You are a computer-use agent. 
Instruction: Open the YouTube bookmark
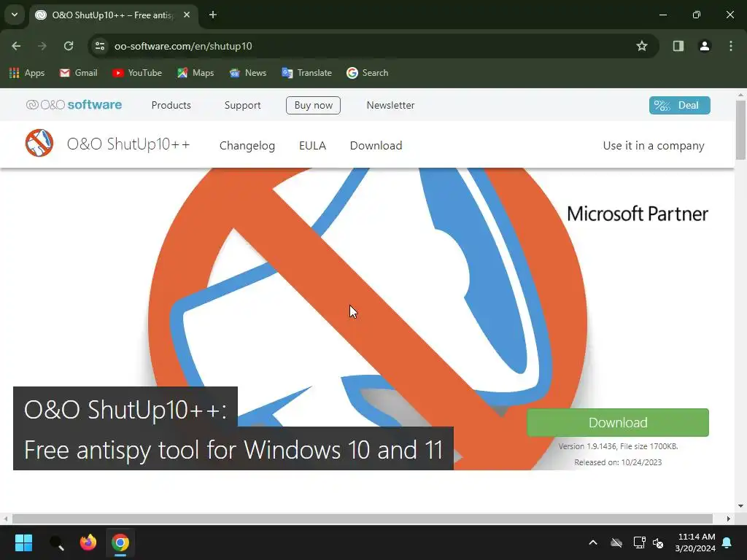click(137, 73)
